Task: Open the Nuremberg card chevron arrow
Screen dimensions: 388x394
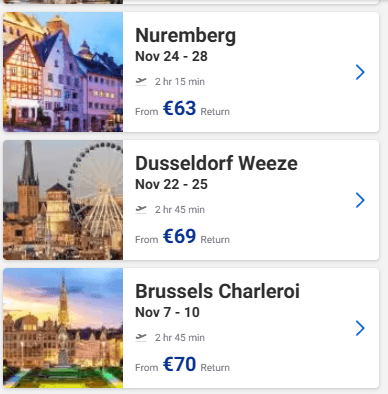Action: point(360,72)
